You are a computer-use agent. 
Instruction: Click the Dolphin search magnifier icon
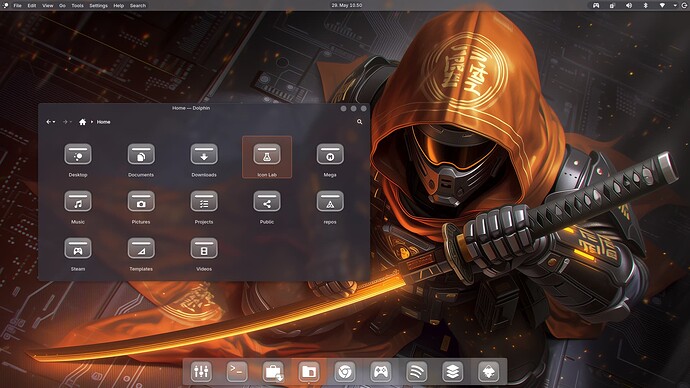click(360, 122)
